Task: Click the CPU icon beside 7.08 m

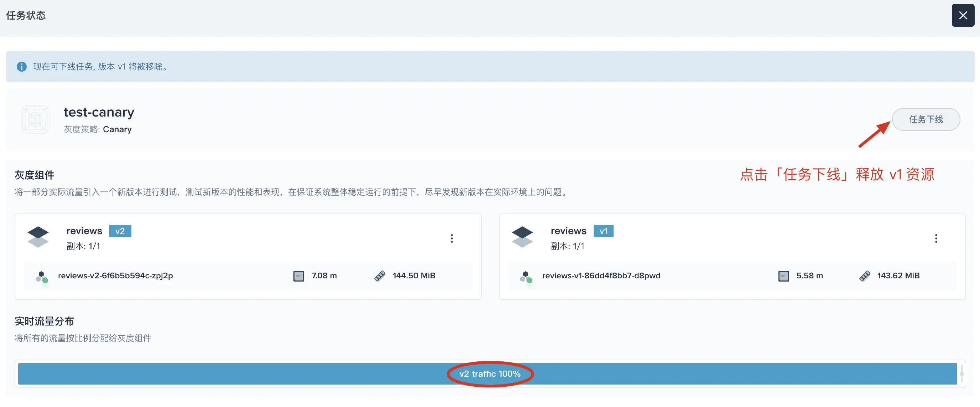Action: (299, 276)
